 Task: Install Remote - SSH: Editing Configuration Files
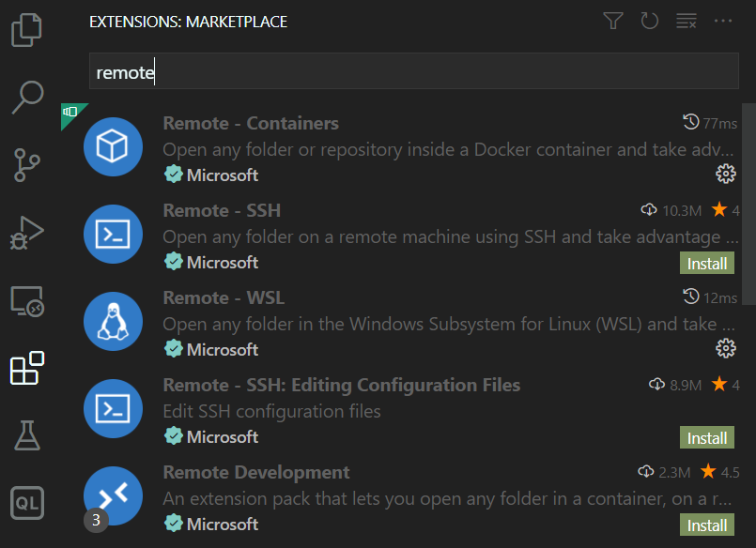706,437
